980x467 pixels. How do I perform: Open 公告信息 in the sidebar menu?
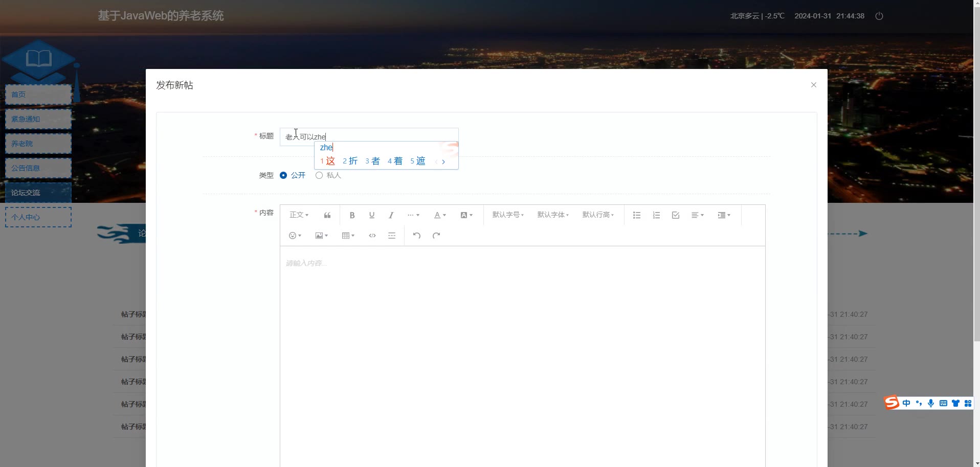point(38,168)
